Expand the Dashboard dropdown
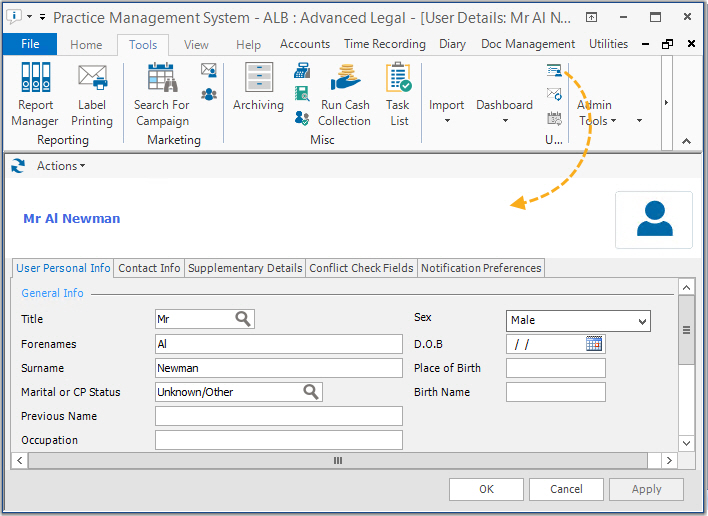Screen dimensions: 708x516 coord(504,110)
